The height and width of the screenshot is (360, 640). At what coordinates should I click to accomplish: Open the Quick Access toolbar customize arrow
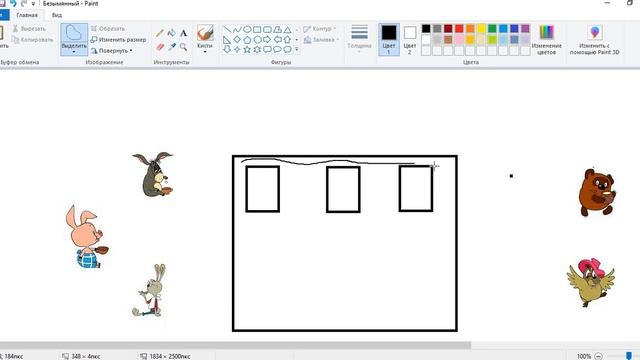point(33,4)
